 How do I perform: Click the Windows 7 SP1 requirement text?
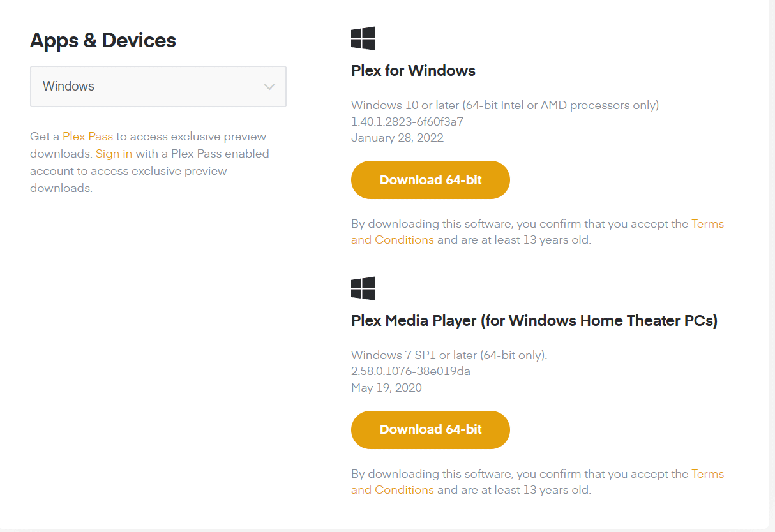[x=449, y=355]
